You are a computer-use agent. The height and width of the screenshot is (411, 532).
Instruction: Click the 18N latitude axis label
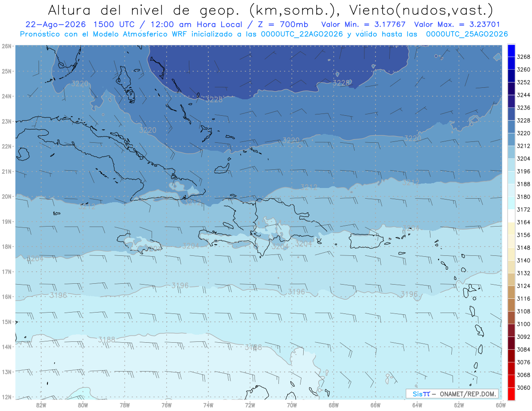[x=7, y=247]
